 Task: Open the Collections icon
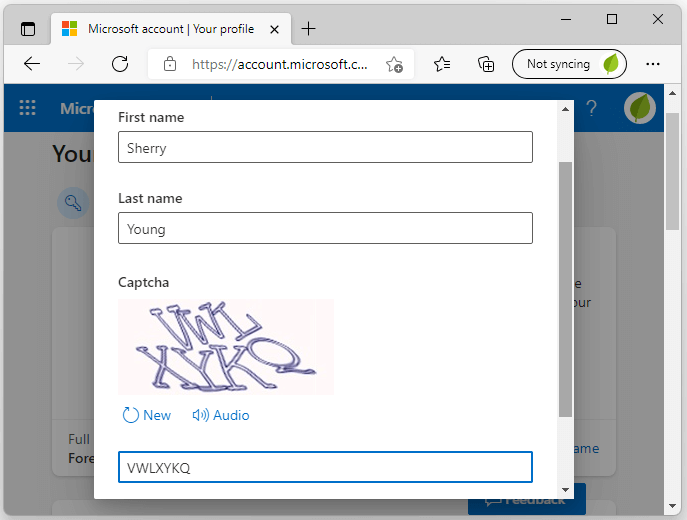click(486, 64)
